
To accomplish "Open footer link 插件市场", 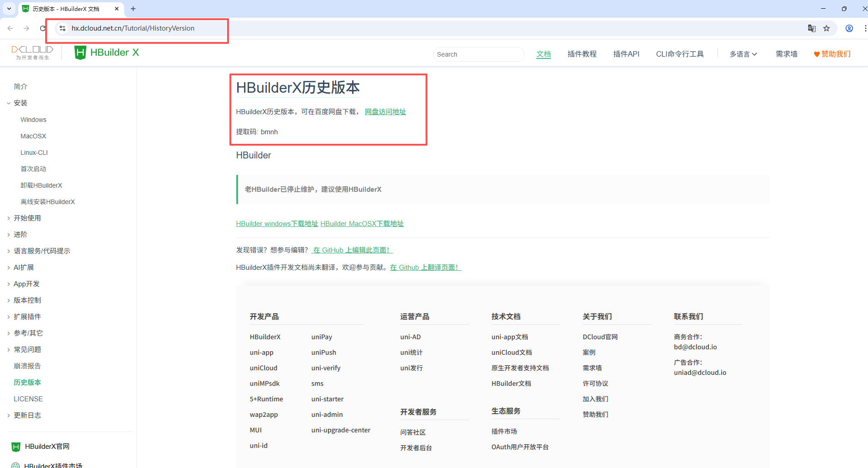I will pos(504,431).
